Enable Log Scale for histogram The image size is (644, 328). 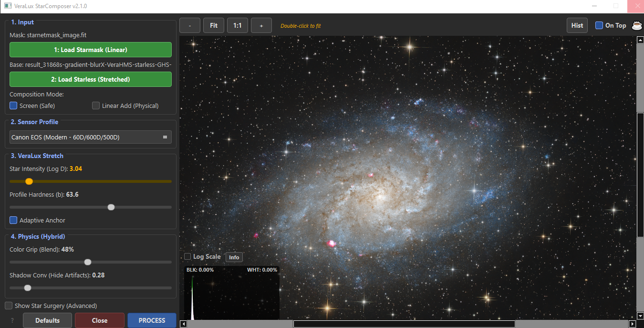coord(187,256)
